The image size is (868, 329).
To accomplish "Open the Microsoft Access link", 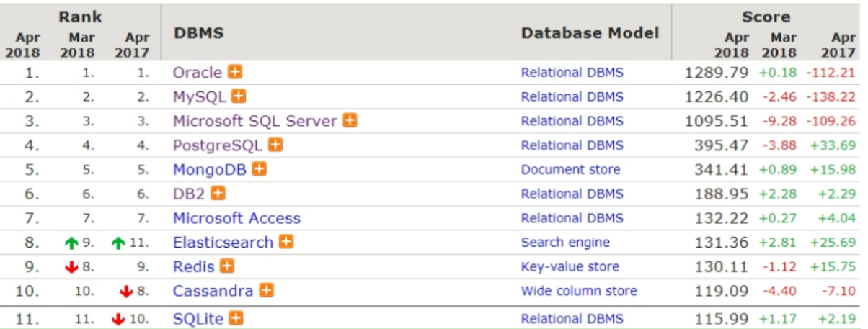I will tap(237, 218).
